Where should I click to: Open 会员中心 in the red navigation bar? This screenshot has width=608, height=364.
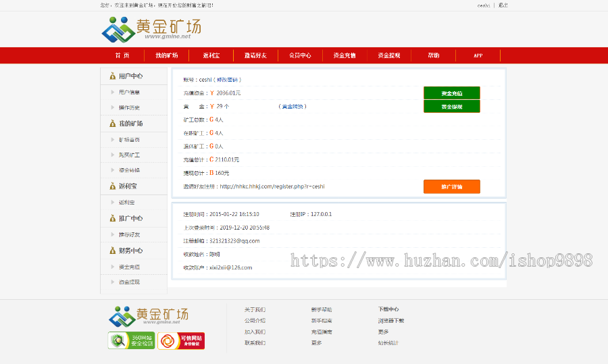click(300, 55)
